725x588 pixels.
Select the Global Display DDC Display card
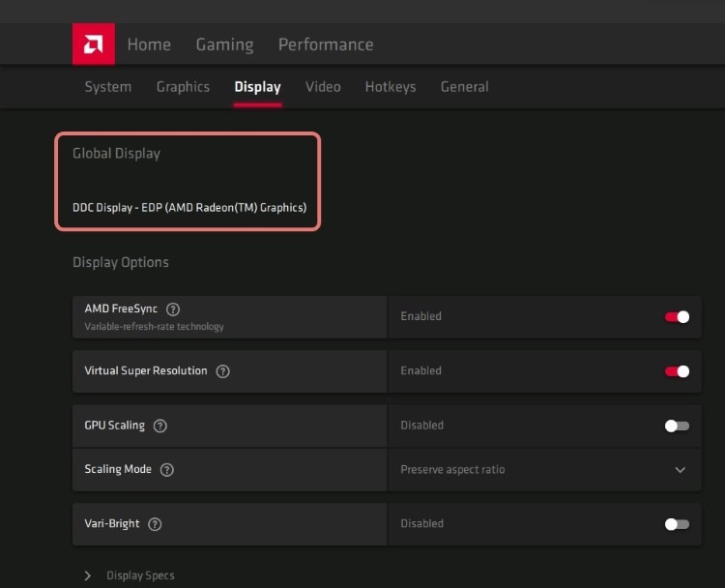(x=188, y=182)
